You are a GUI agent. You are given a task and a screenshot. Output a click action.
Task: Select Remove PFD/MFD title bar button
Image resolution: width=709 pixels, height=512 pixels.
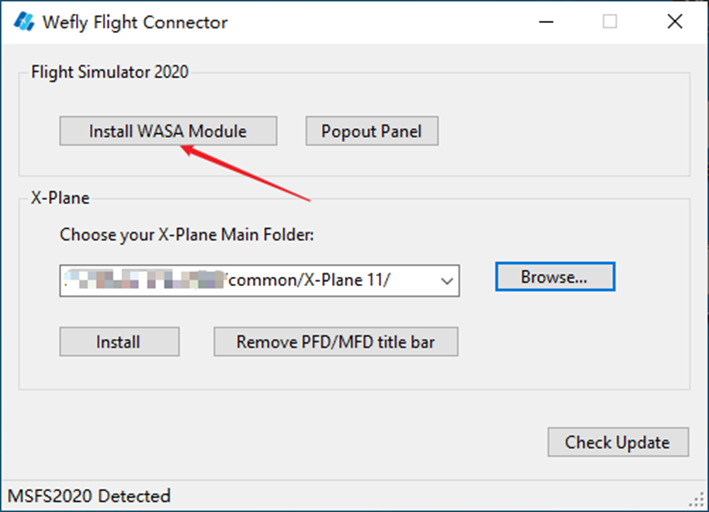coord(336,341)
